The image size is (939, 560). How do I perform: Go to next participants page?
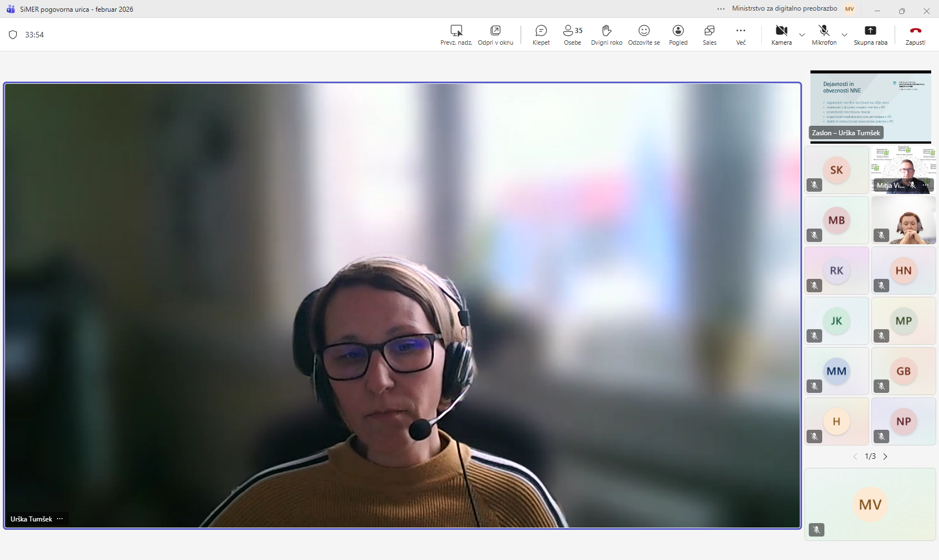(x=885, y=457)
